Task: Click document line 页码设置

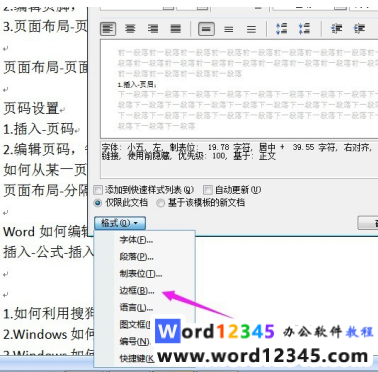Action: (x=31, y=109)
